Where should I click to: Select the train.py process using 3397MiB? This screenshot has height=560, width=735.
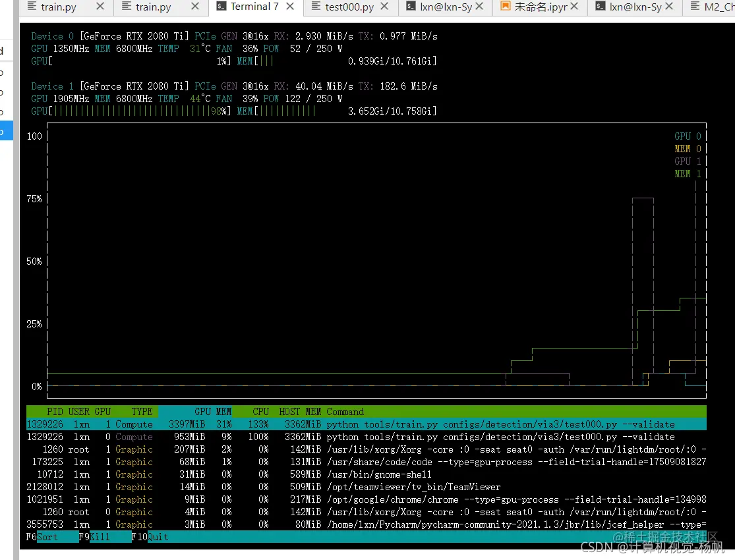[x=366, y=424]
